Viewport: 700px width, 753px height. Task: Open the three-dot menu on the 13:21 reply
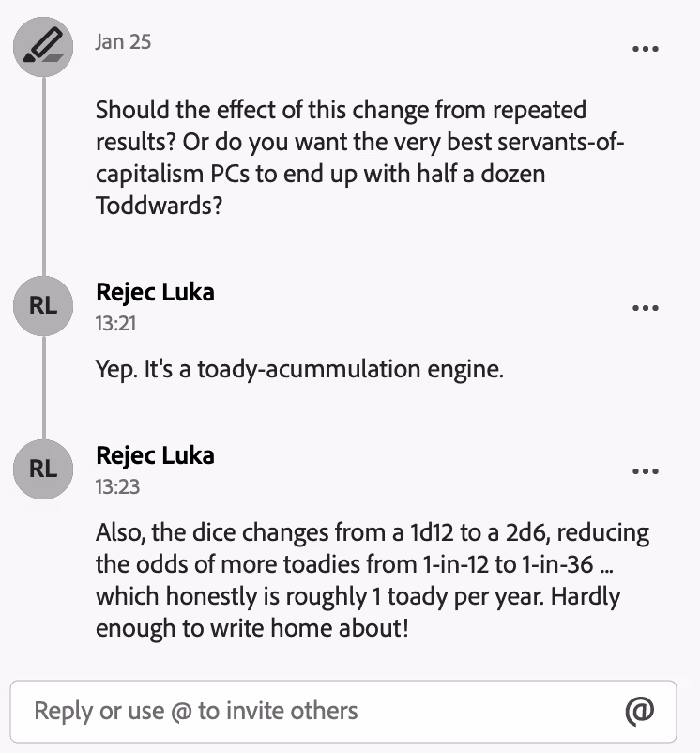(646, 308)
